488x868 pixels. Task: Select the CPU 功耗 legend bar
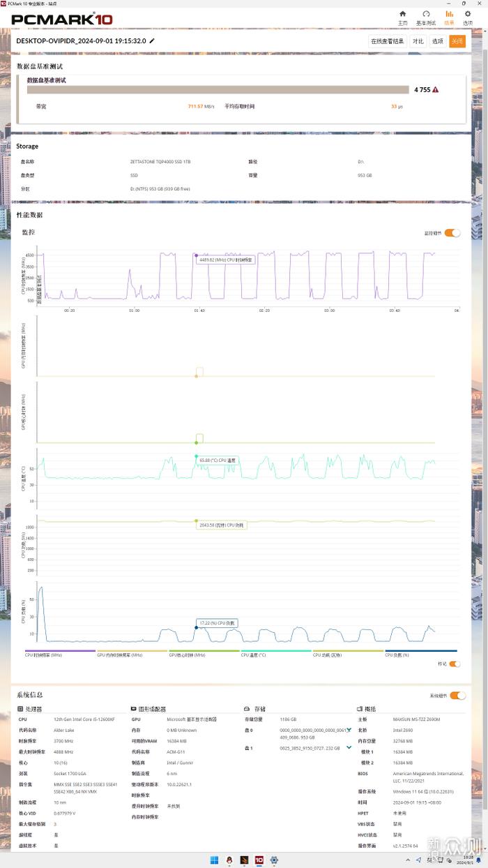[348, 651]
